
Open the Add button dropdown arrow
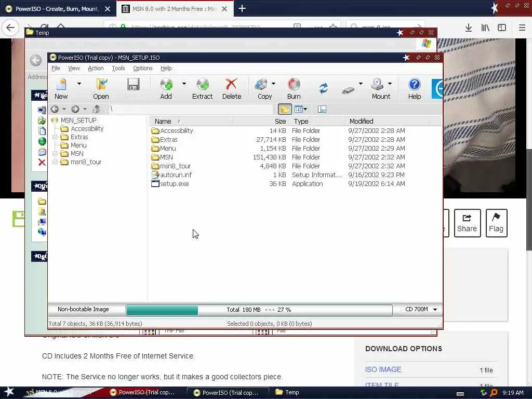[184, 84]
